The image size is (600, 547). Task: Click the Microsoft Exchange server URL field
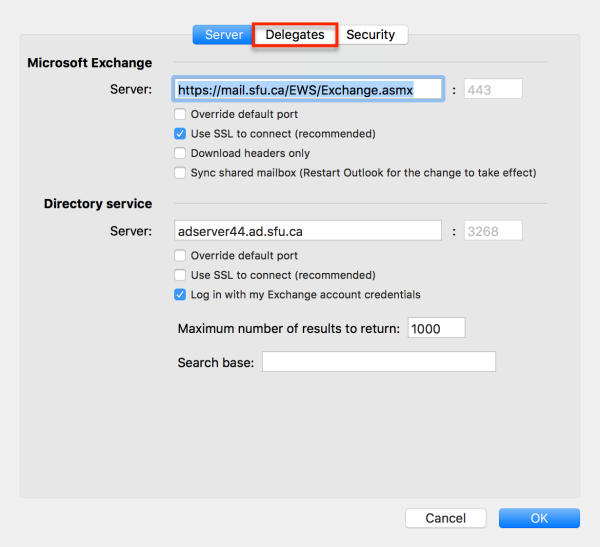(x=308, y=90)
